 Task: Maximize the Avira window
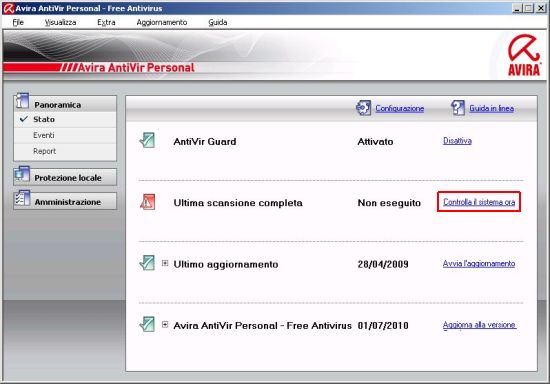(x=529, y=8)
